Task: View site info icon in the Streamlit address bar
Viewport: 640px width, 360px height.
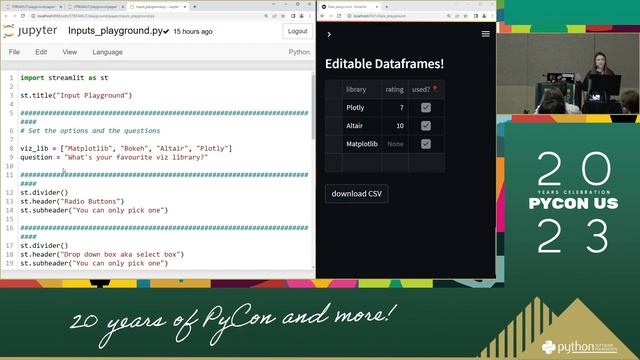Action: point(349,16)
